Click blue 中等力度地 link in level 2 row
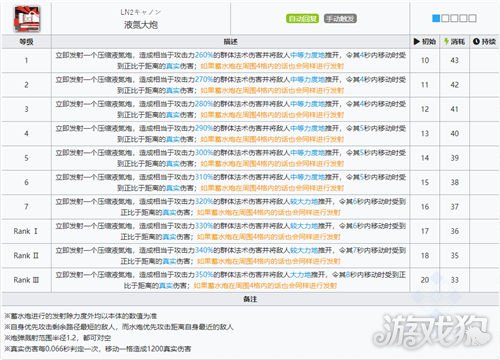This screenshot has width=500, height=360. point(307,80)
